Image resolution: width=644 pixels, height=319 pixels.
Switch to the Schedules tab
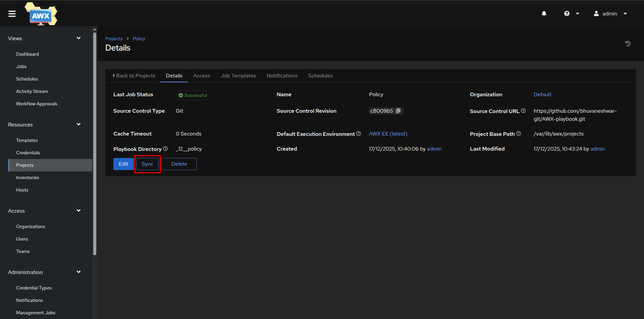320,76
